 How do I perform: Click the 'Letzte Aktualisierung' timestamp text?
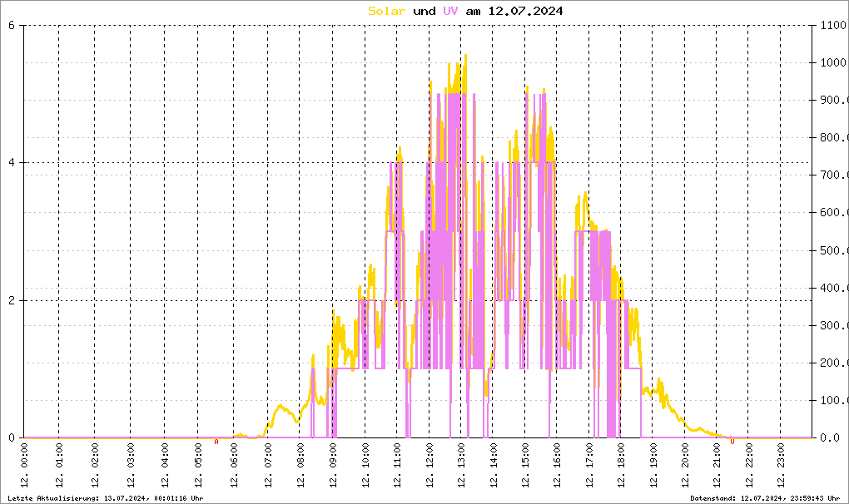(x=106, y=498)
